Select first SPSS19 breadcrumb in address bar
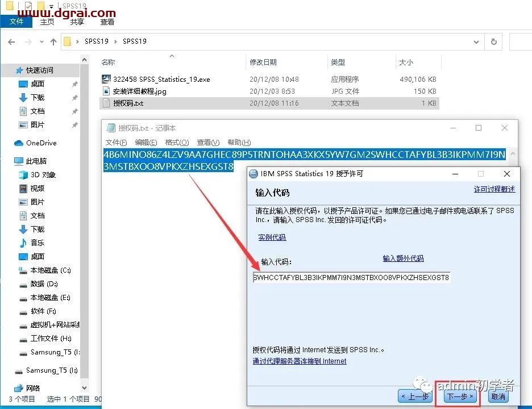Viewport: 532px width, 409px height. [x=97, y=41]
